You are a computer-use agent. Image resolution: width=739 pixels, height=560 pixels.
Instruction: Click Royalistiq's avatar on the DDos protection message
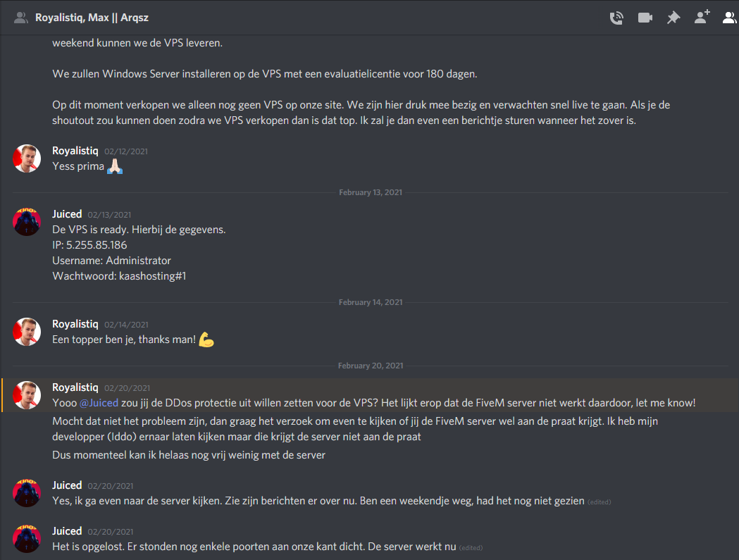coord(27,395)
